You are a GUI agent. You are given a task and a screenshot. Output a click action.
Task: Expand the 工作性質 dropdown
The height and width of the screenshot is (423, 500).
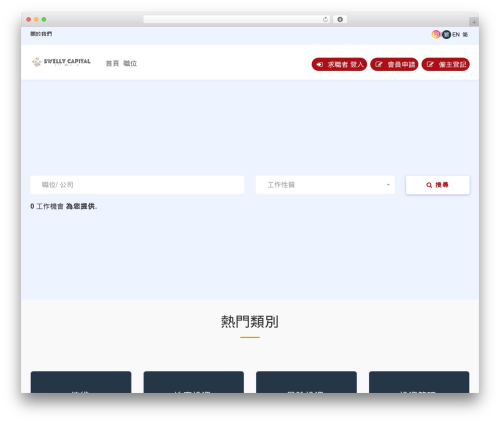click(325, 185)
